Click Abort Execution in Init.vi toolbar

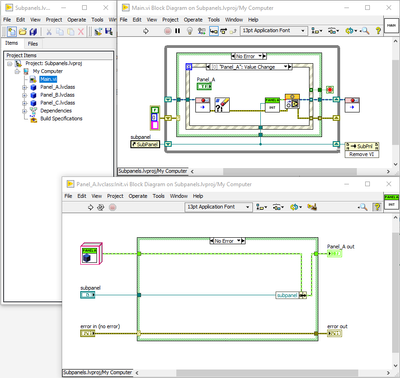113,207
